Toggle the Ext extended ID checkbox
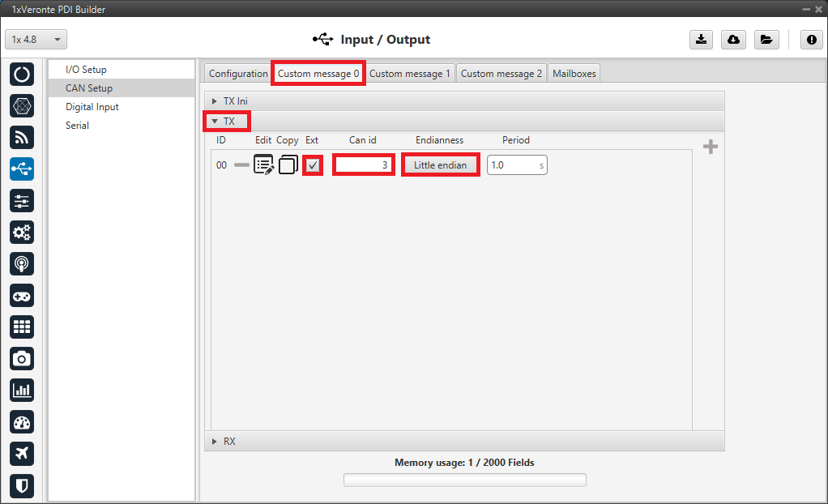Screen dimensions: 828x504 click(x=313, y=165)
